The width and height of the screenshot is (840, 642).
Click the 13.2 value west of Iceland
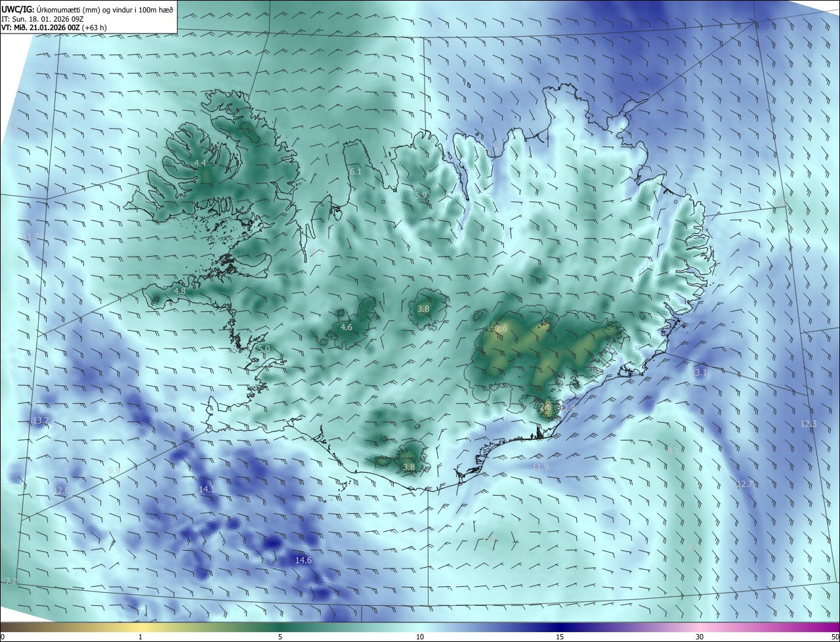(41, 420)
